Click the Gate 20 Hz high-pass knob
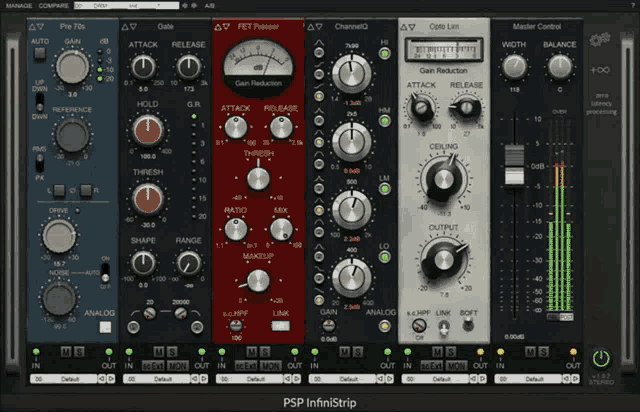Image resolution: width=640 pixels, height=412 pixels. (149, 313)
